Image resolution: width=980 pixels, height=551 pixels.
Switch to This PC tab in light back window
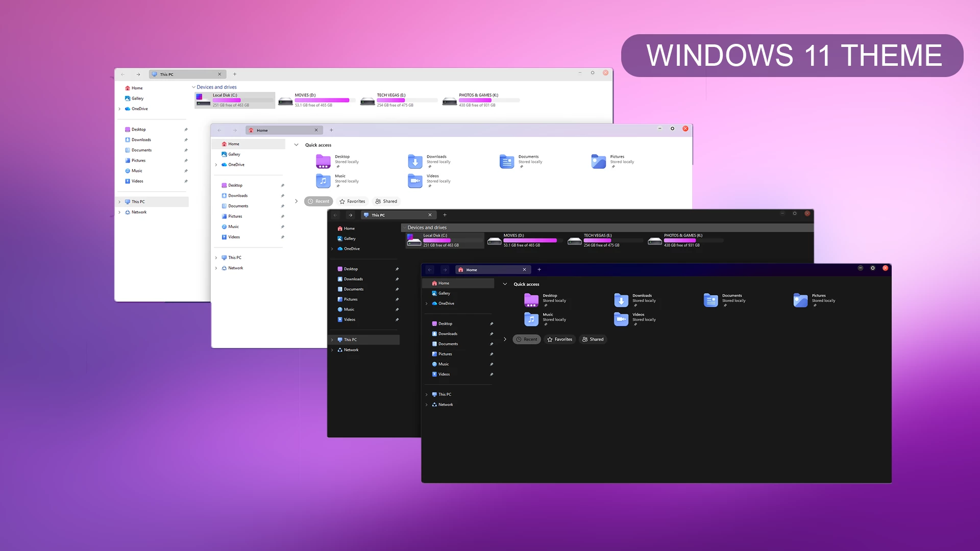tap(187, 74)
